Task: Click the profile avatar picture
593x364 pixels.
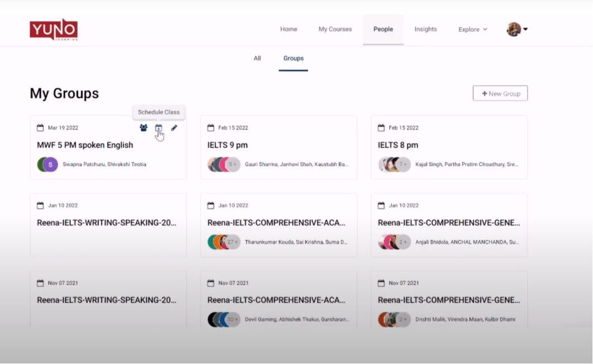Action: [x=514, y=30]
